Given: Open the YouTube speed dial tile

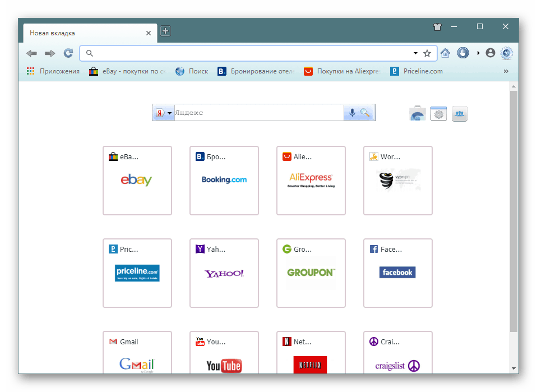Looking at the screenshot, I should [224, 353].
